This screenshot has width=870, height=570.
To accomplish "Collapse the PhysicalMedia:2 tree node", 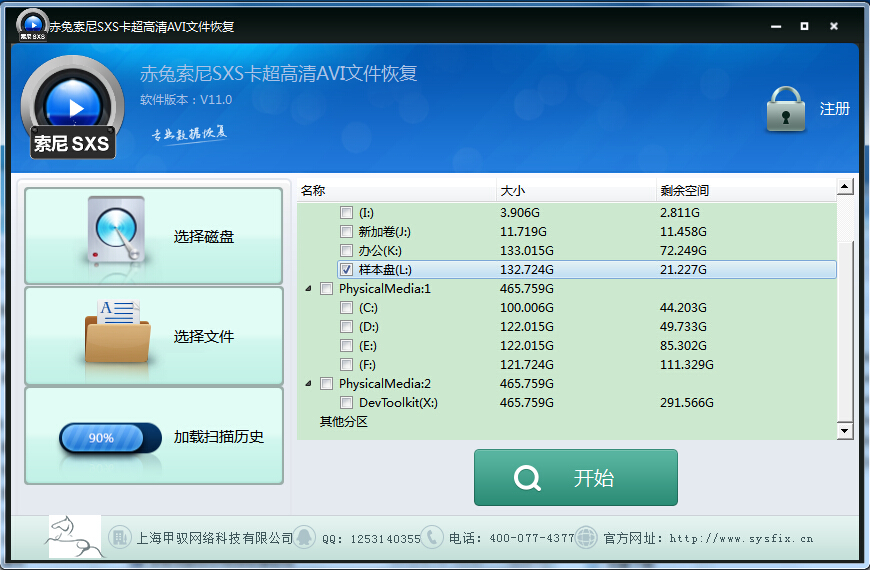I will (308, 384).
